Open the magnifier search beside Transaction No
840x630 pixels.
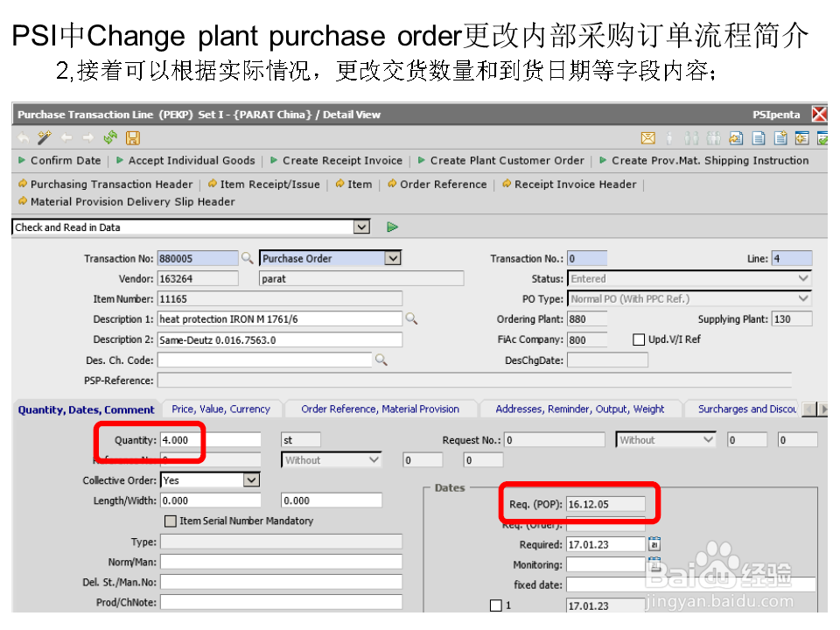pos(247,258)
